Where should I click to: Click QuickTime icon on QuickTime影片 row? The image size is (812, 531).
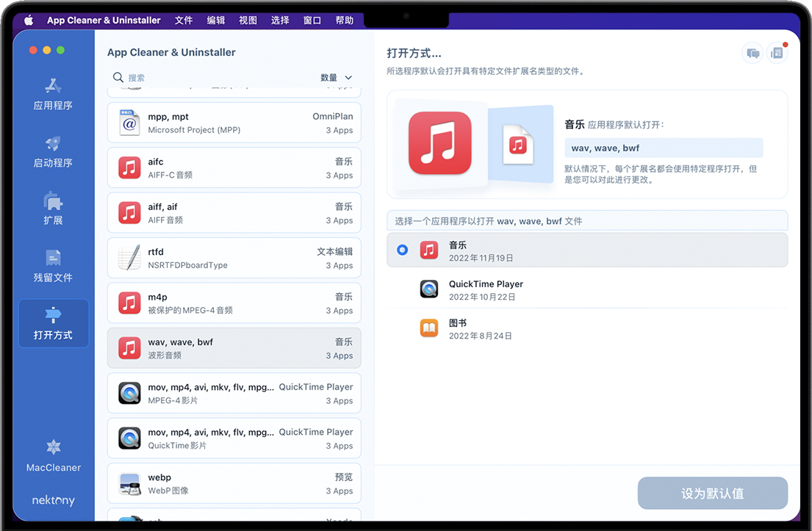[129, 438]
